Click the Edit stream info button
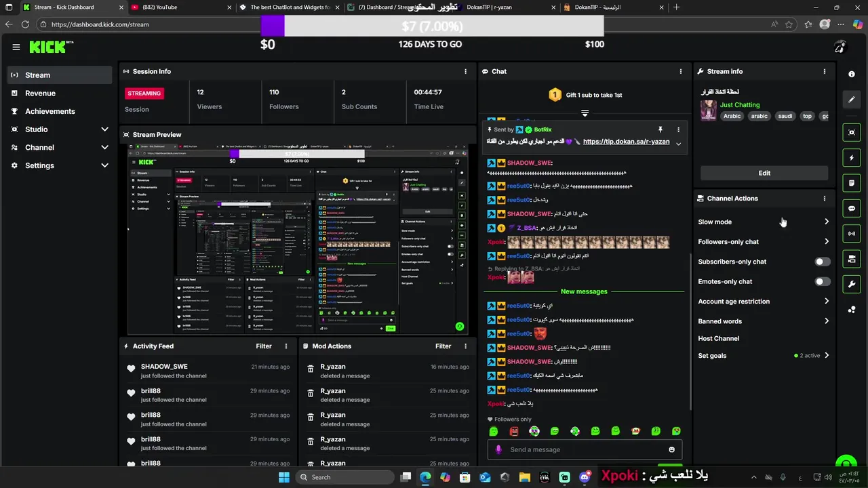This screenshot has width=868, height=488. pos(764,173)
